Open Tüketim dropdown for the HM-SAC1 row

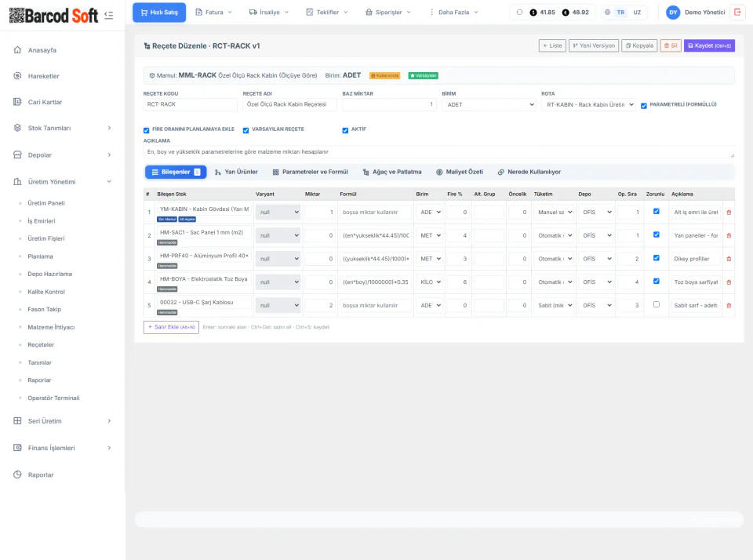(555, 236)
